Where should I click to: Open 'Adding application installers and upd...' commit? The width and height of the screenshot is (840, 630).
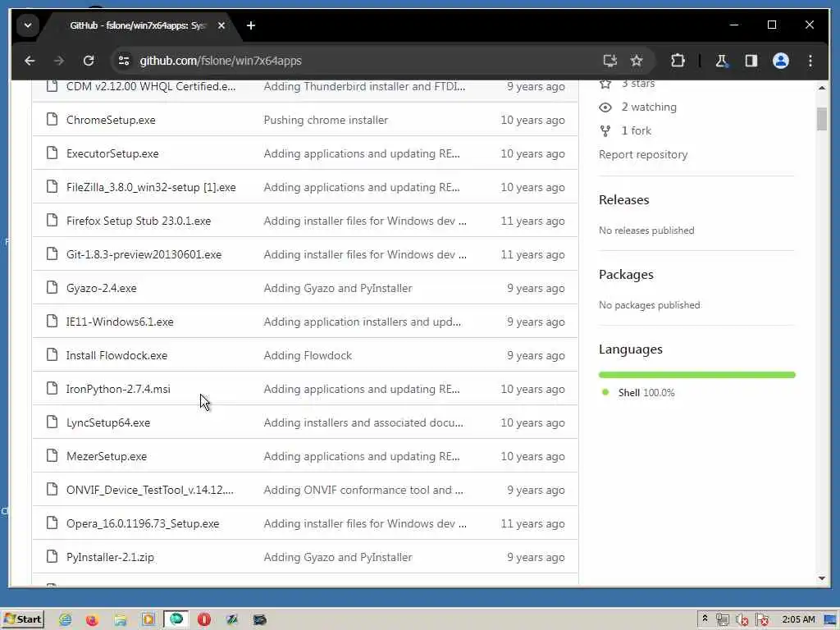pos(362,322)
